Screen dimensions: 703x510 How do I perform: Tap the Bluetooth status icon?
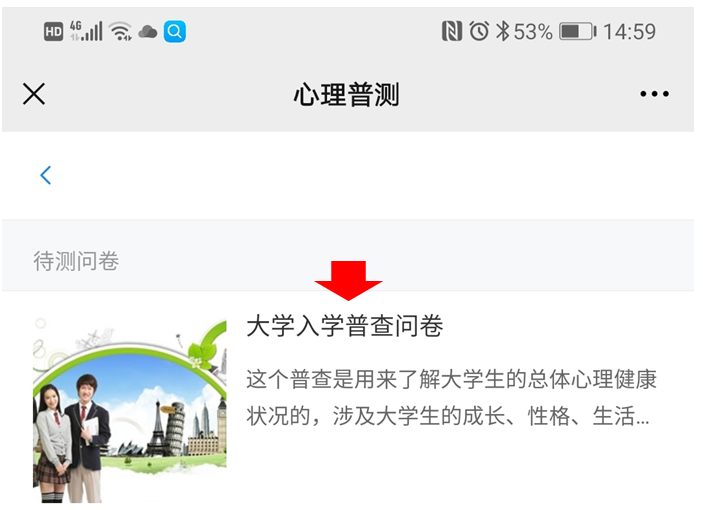503,31
